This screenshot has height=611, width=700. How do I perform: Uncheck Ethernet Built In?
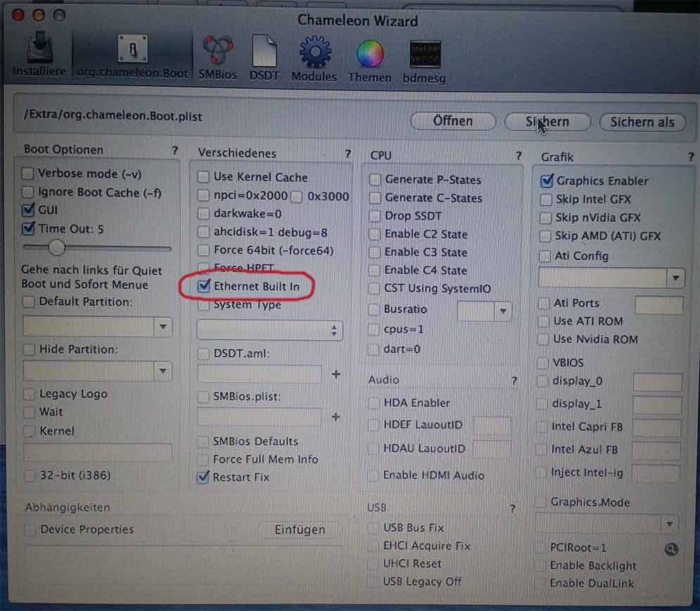pyautogui.click(x=203, y=286)
